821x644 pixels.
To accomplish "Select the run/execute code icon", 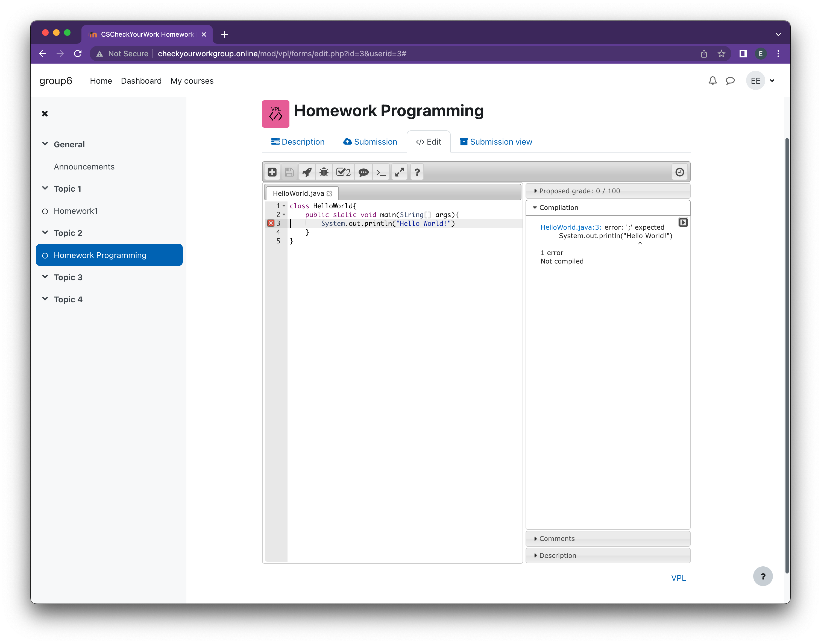I will pyautogui.click(x=307, y=172).
